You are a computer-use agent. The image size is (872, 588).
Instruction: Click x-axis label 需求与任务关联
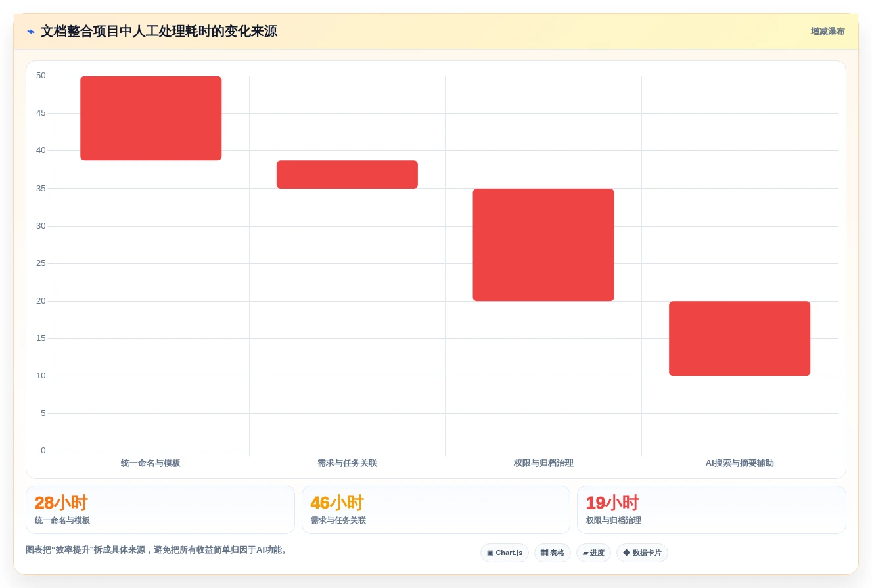click(347, 463)
